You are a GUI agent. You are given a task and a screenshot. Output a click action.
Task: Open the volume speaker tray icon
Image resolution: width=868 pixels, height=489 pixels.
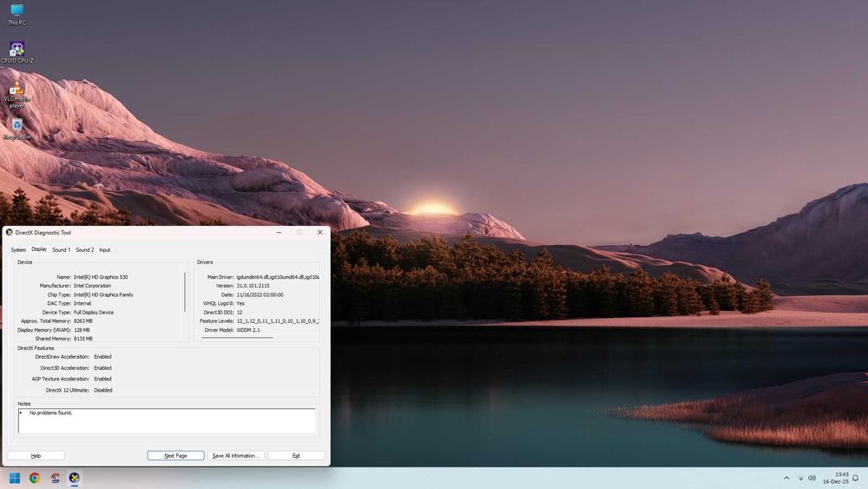point(812,478)
